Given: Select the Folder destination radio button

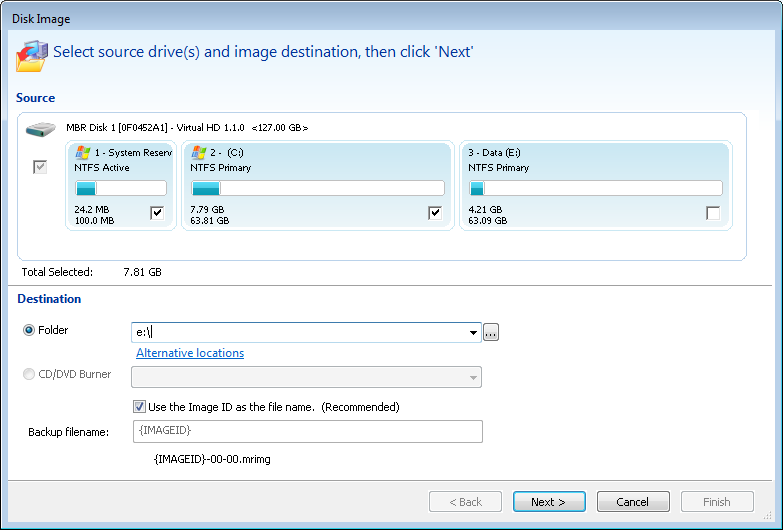Looking at the screenshot, I should click(28, 330).
